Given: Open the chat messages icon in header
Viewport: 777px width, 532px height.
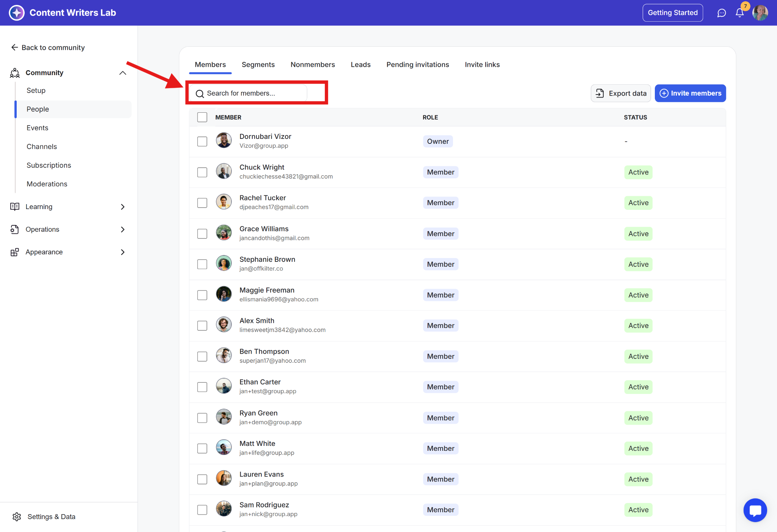Looking at the screenshot, I should tap(721, 13).
